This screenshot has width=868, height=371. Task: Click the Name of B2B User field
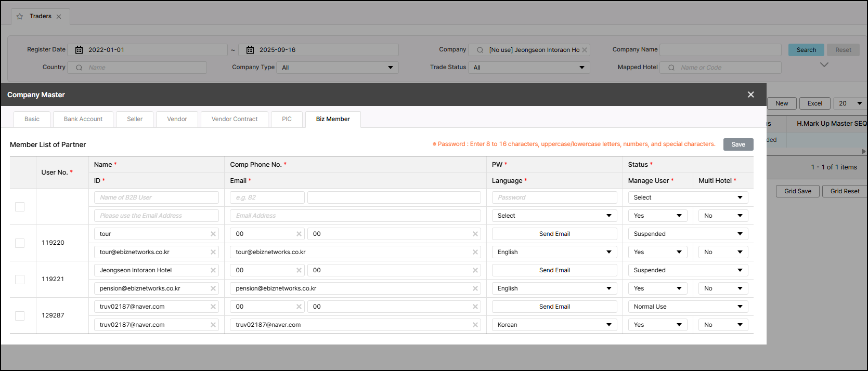pyautogui.click(x=156, y=197)
